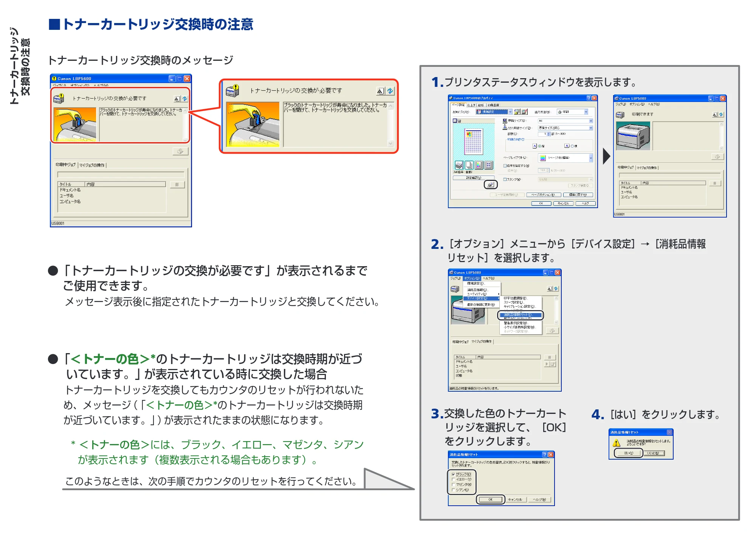
Task: Click the consumables icon in the enlarged red callout
Action: [x=380, y=91]
